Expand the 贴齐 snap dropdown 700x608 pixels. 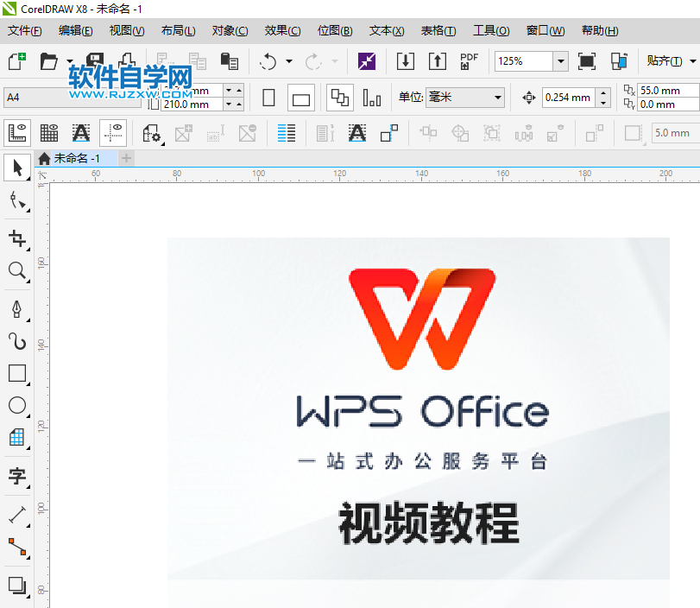click(693, 61)
